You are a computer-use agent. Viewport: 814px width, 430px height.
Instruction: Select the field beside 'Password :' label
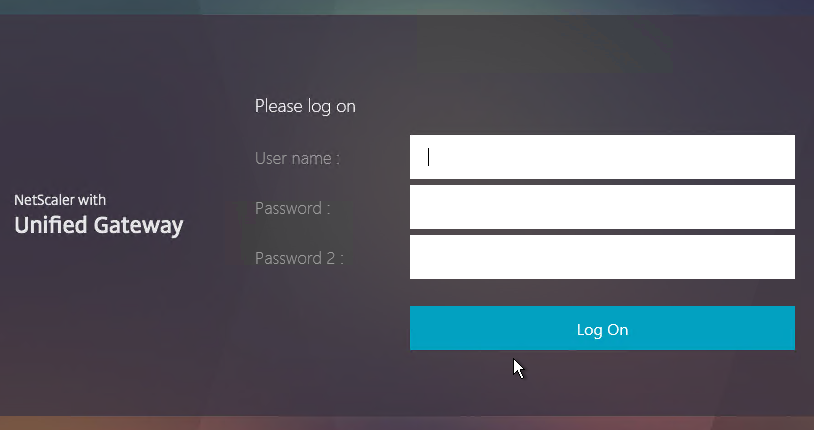(602, 207)
